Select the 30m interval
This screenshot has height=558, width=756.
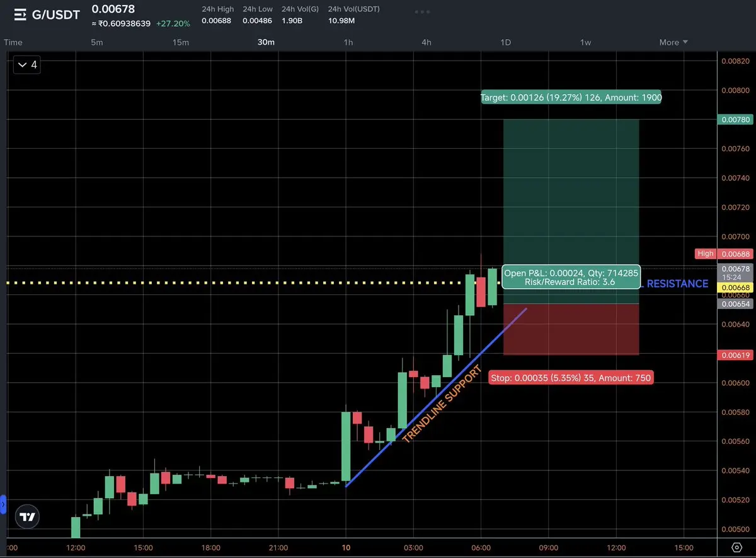pos(266,42)
